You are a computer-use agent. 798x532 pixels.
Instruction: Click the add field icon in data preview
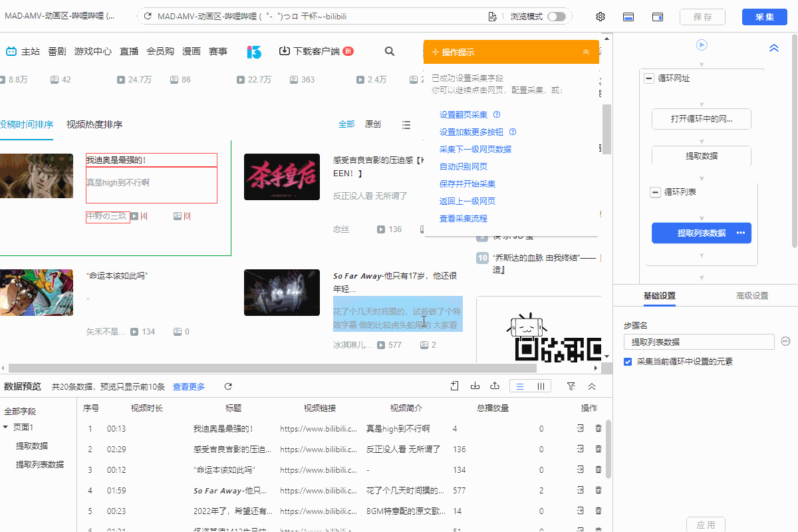pos(455,386)
